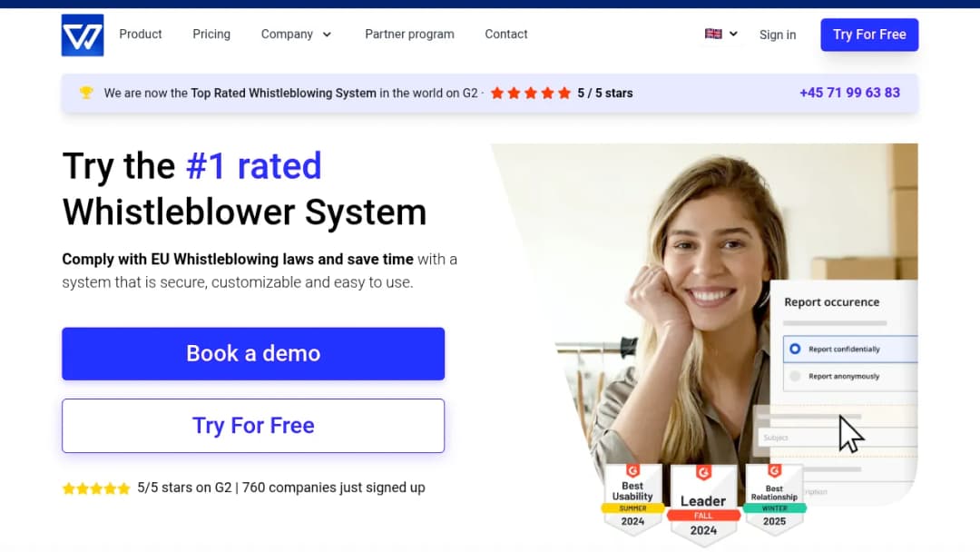Click the header Try For Free button
Viewport: 980px width, 552px height.
pos(869,34)
